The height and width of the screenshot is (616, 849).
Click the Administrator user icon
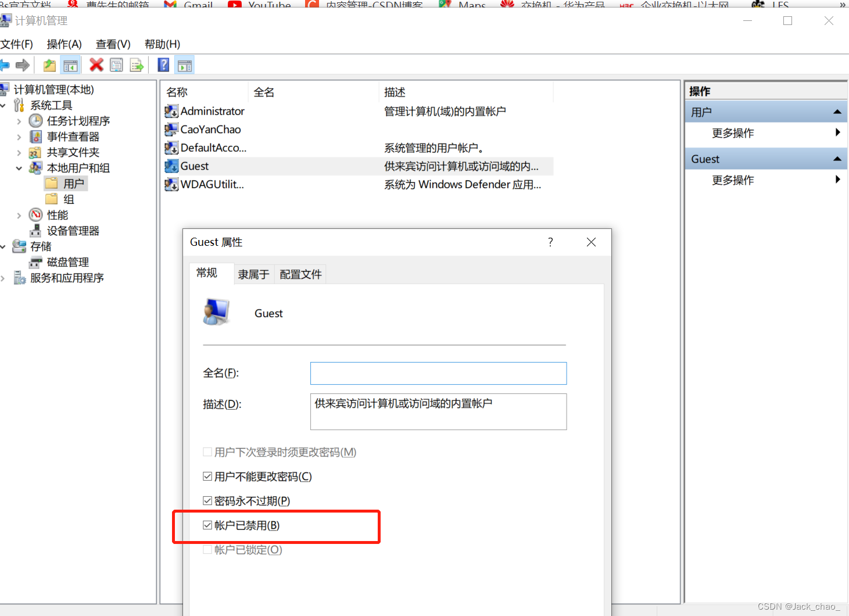click(171, 111)
